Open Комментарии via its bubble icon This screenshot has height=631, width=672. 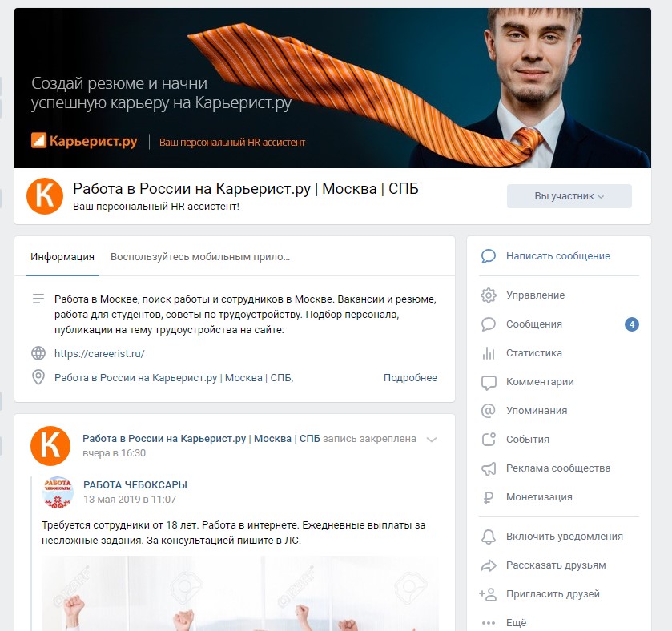(x=489, y=383)
